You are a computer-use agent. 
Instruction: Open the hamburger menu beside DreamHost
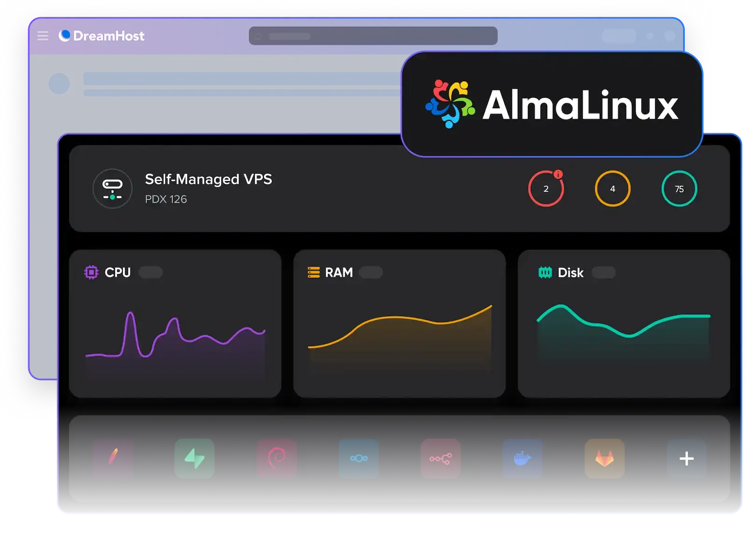(x=42, y=36)
